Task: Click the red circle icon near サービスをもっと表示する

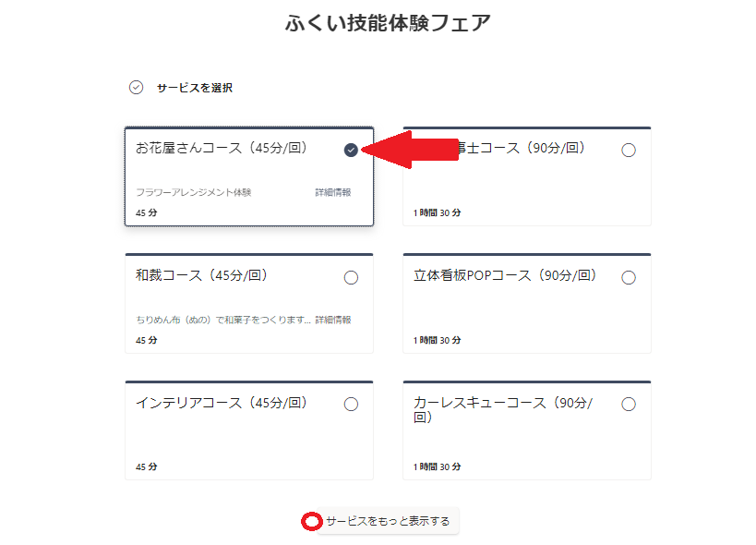Action: click(311, 521)
